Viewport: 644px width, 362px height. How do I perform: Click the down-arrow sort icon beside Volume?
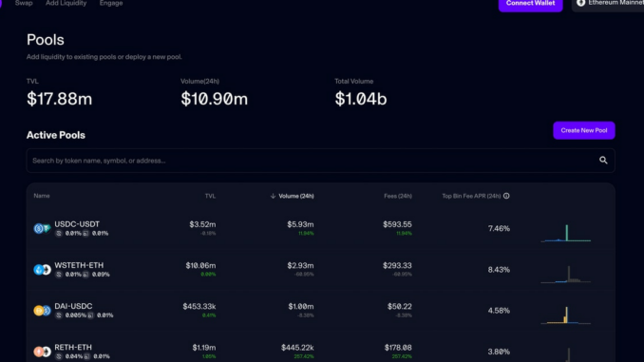[273, 196]
